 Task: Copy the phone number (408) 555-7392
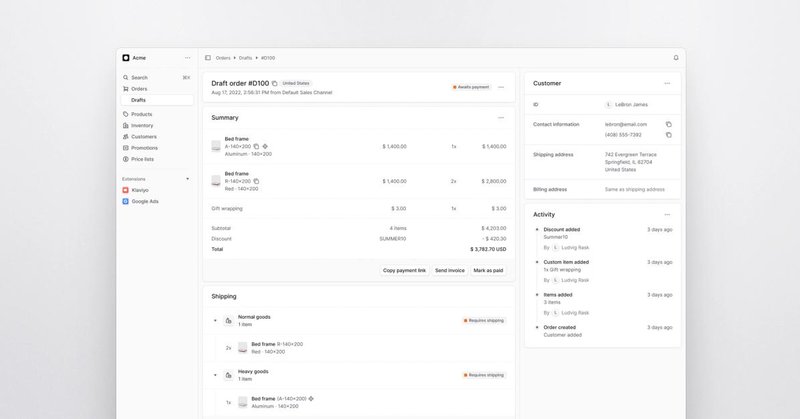669,135
